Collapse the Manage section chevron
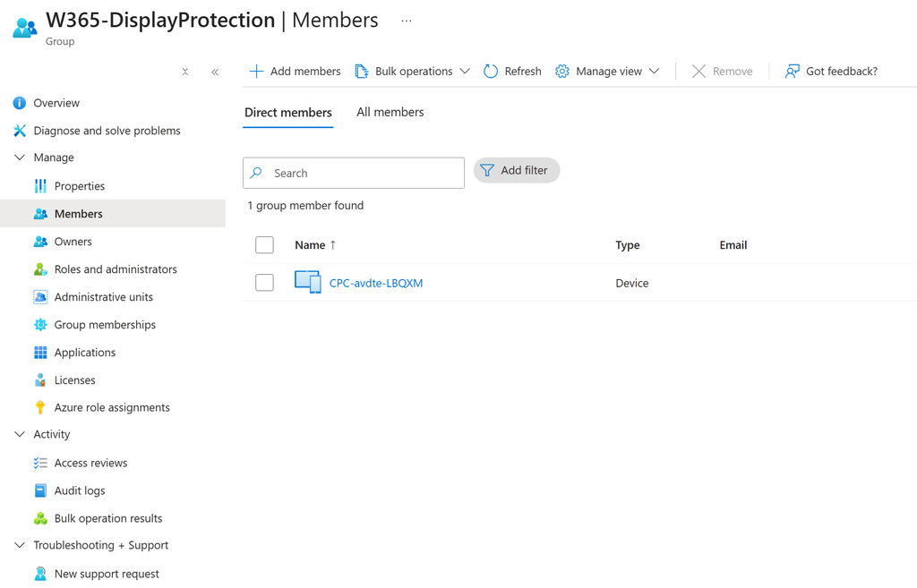The height and width of the screenshot is (588, 917). click(20, 158)
